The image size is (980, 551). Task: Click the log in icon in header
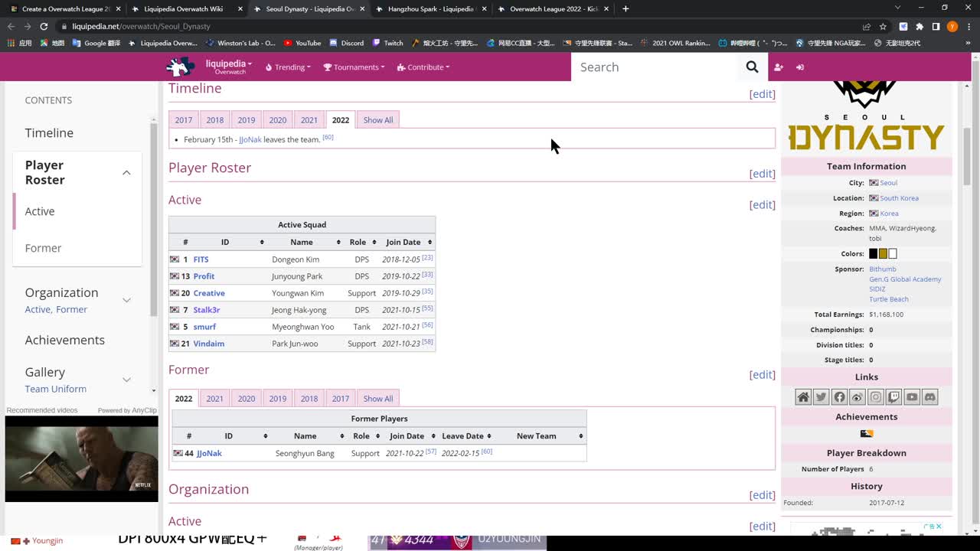pyautogui.click(x=800, y=67)
